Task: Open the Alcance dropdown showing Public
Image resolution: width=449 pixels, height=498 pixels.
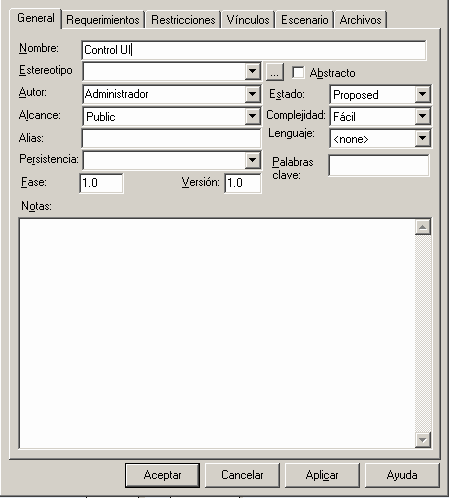Action: [x=252, y=116]
